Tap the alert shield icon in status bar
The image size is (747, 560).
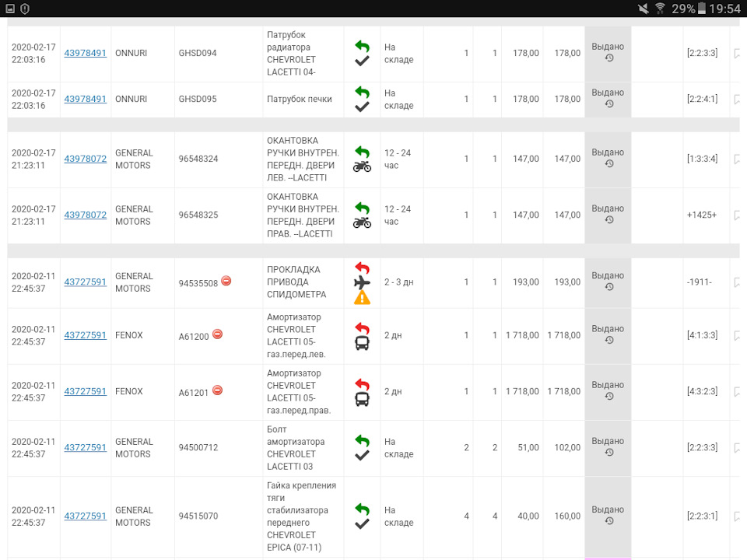click(x=25, y=9)
